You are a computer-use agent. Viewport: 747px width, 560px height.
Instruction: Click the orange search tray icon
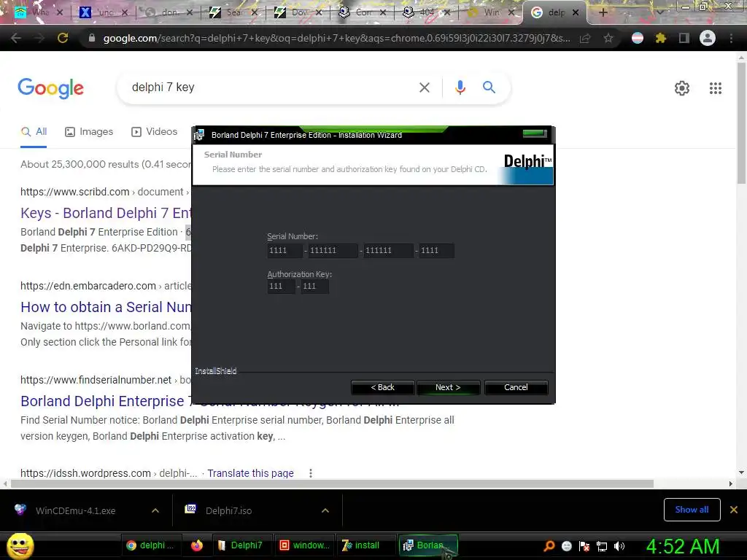click(x=549, y=545)
